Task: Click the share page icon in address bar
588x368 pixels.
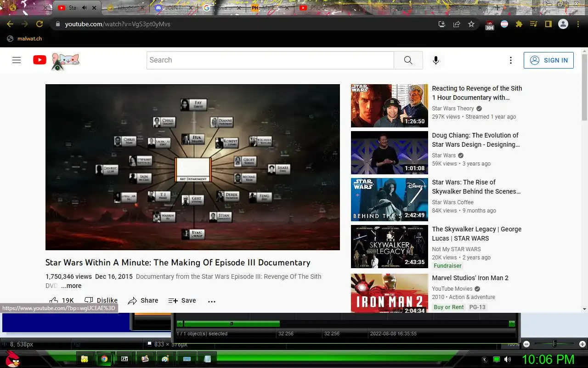Action: pyautogui.click(x=457, y=24)
